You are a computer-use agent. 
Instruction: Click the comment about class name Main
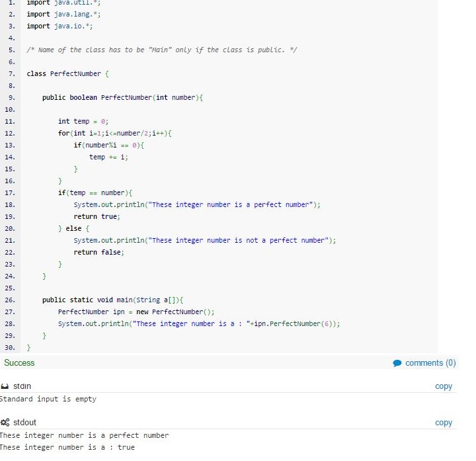(162, 50)
